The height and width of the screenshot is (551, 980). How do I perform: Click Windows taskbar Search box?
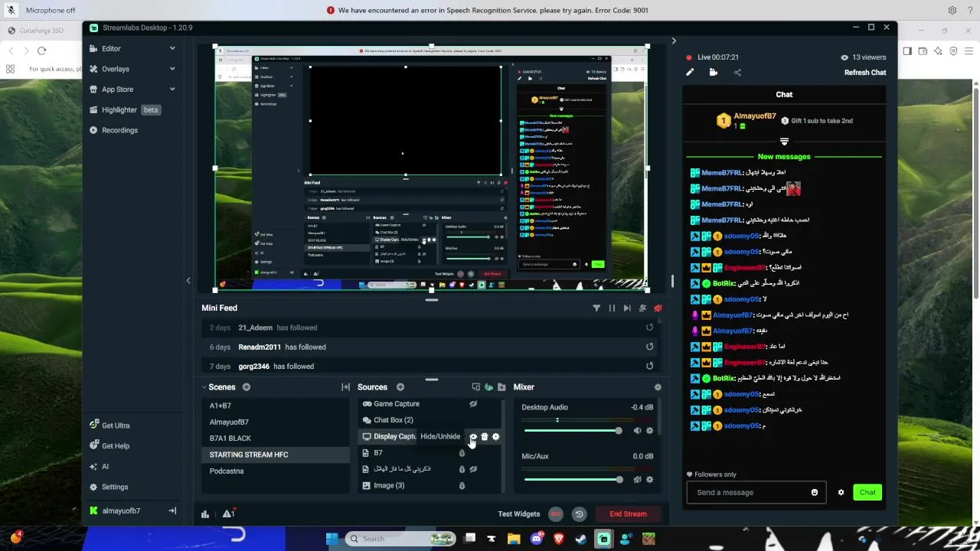(399, 539)
